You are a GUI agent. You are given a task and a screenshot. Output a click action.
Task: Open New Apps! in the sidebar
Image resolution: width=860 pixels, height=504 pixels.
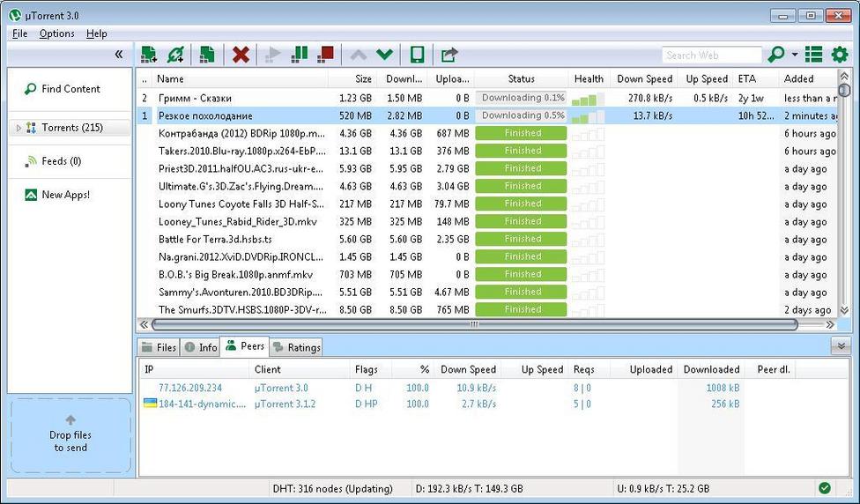(x=65, y=195)
